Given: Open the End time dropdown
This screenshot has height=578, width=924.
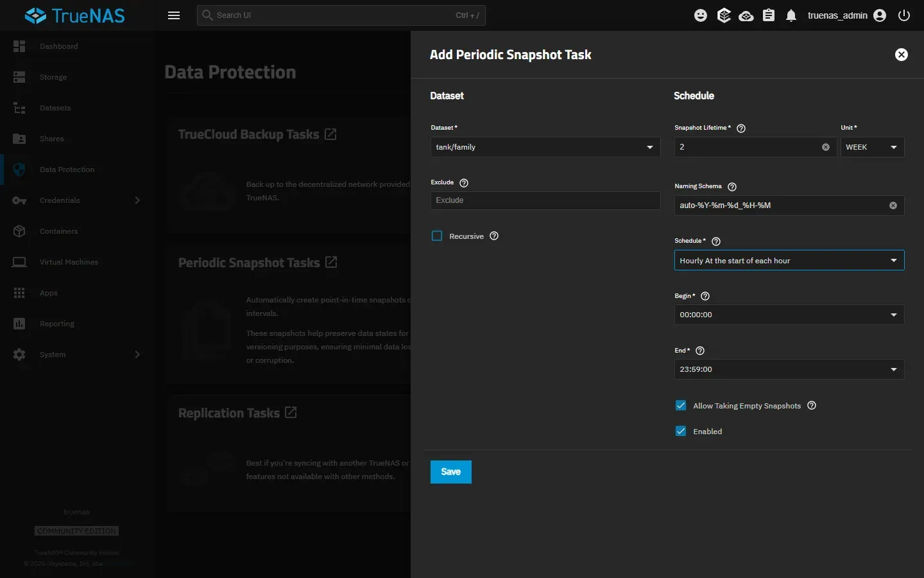Looking at the screenshot, I should (789, 369).
